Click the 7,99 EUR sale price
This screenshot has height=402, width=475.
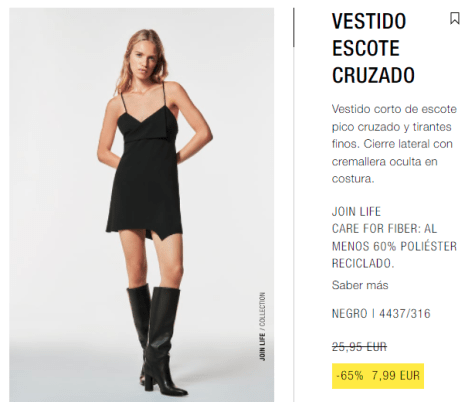[396, 376]
